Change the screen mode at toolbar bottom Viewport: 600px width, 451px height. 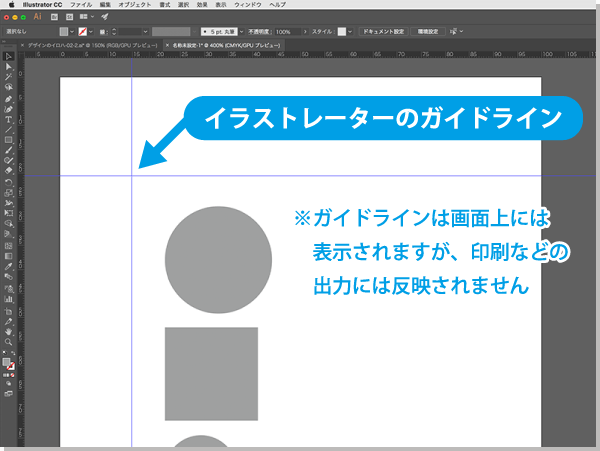[x=8, y=393]
